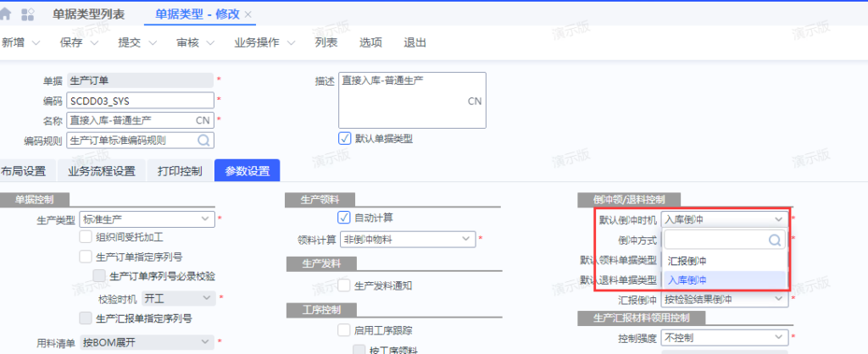Click the home icon in top bar
Image resolution: width=868 pixels, height=354 pixels.
(x=7, y=14)
